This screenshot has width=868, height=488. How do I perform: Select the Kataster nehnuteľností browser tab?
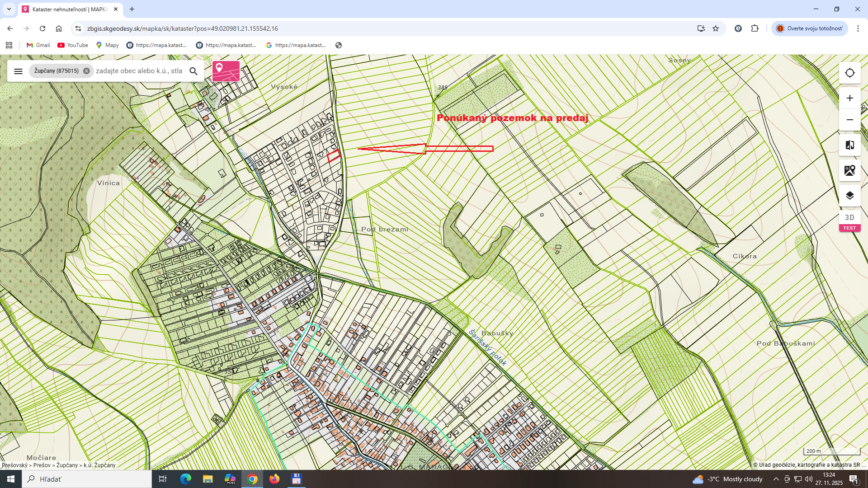[68, 9]
